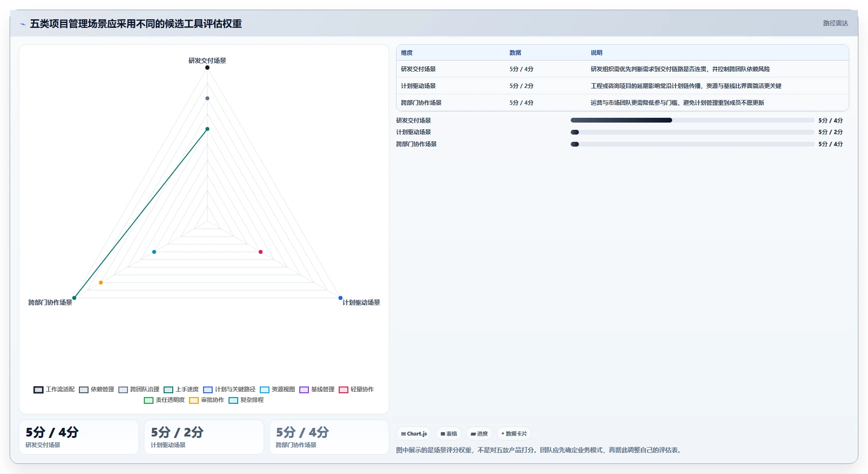Click the 路径雷达 tag in the header
The height and width of the screenshot is (474, 868).
835,23
